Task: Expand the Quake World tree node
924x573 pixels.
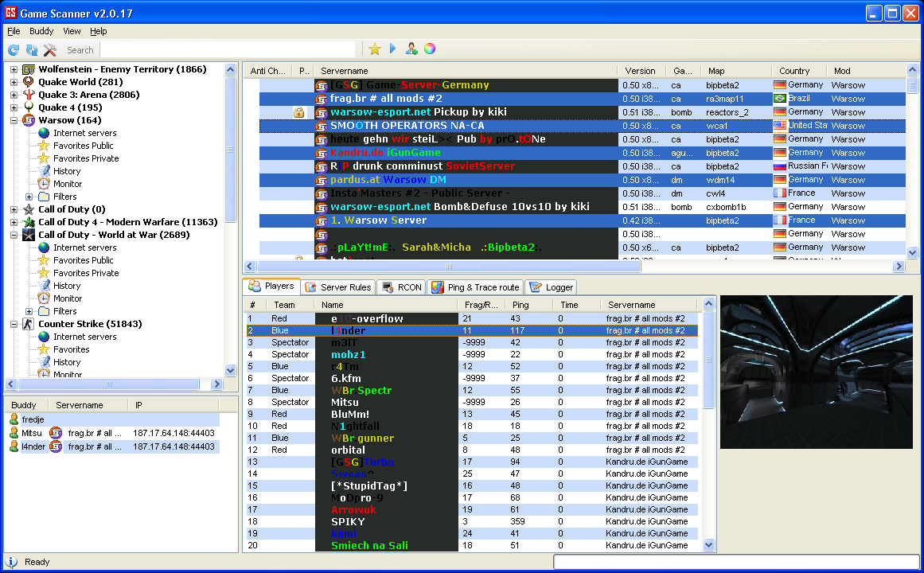Action: [14, 82]
